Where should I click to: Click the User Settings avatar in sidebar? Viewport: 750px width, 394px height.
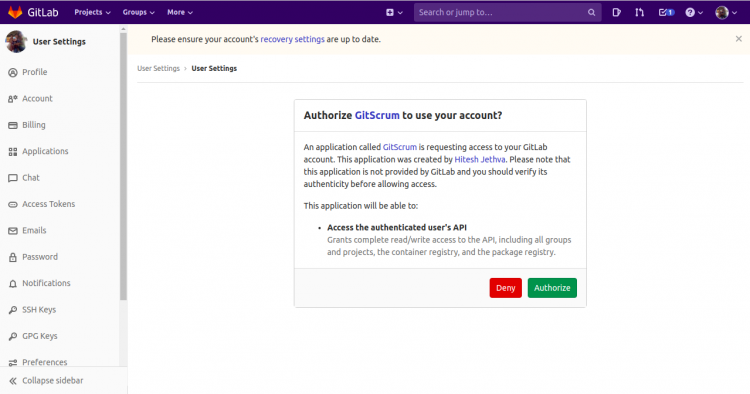[x=16, y=42]
